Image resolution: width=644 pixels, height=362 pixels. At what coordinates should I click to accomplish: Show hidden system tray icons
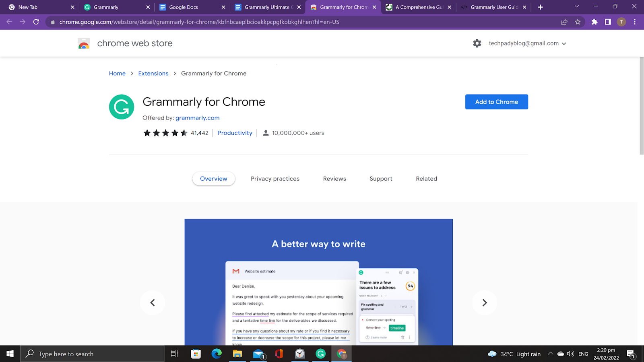pos(550,354)
